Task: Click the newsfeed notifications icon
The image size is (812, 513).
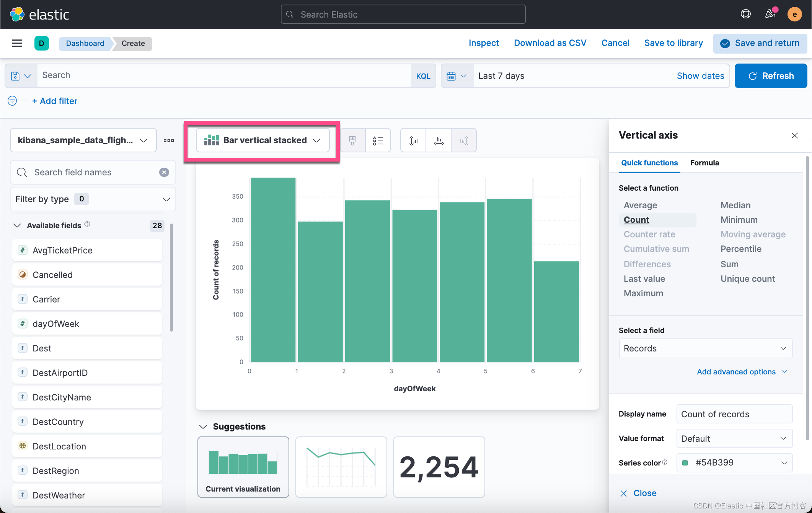Action: coord(770,14)
